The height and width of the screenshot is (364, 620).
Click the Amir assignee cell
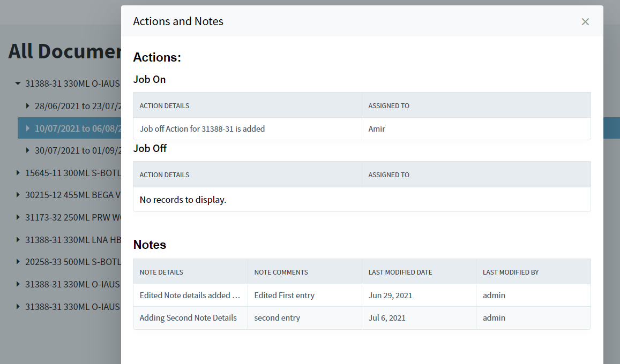[377, 129]
